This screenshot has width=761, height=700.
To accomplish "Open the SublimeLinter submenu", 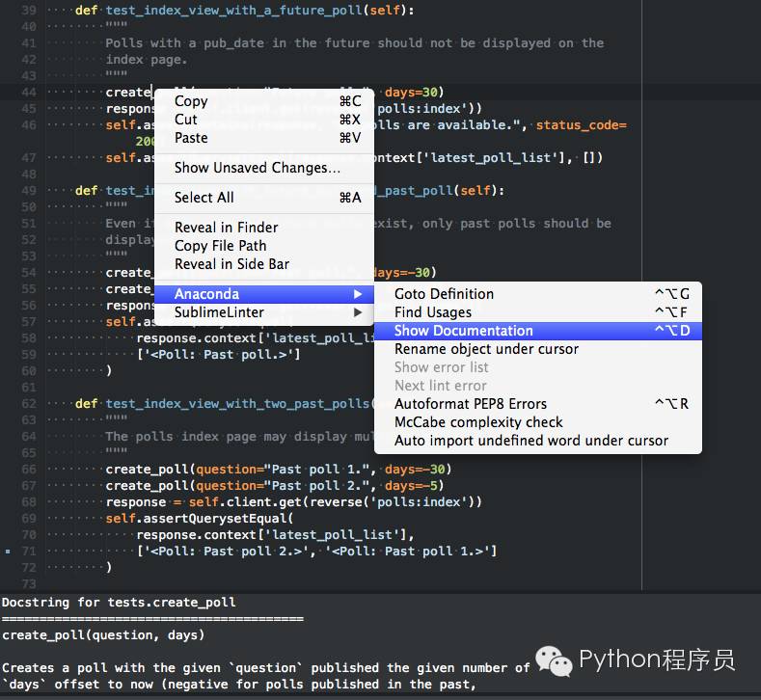I will (x=264, y=312).
